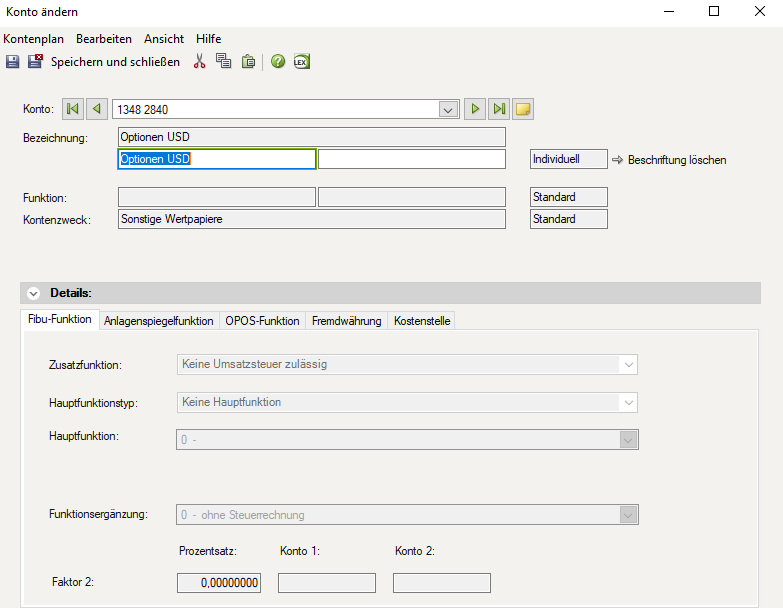Open the Hauptfunktion dropdown
The image size is (783, 608).
point(628,440)
